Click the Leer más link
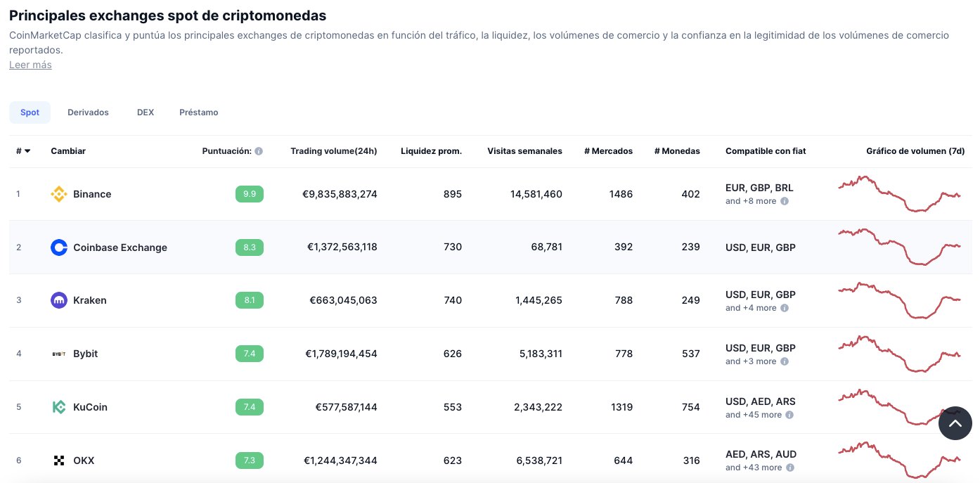Image resolution: width=980 pixels, height=483 pixels. (30, 65)
